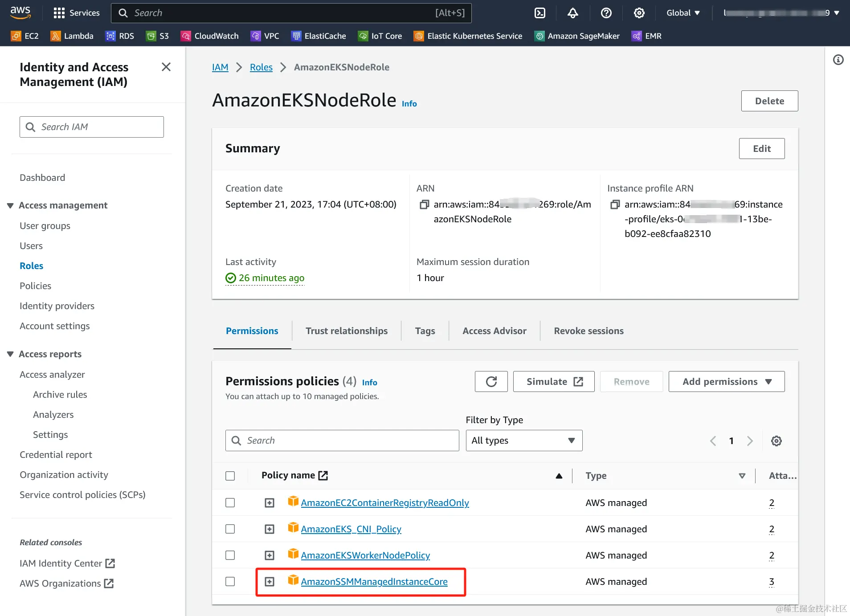The width and height of the screenshot is (850, 616).
Task: Switch to the Access Advisor tab
Action: (x=494, y=331)
